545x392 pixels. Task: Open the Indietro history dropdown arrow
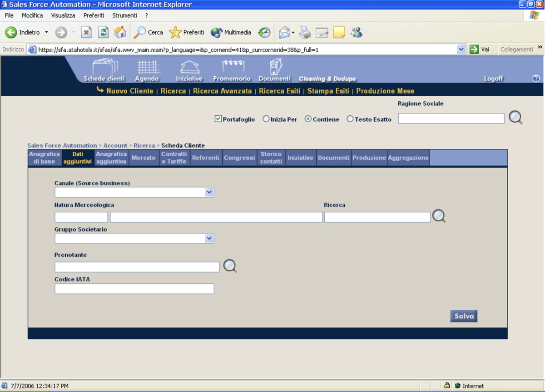[46, 32]
